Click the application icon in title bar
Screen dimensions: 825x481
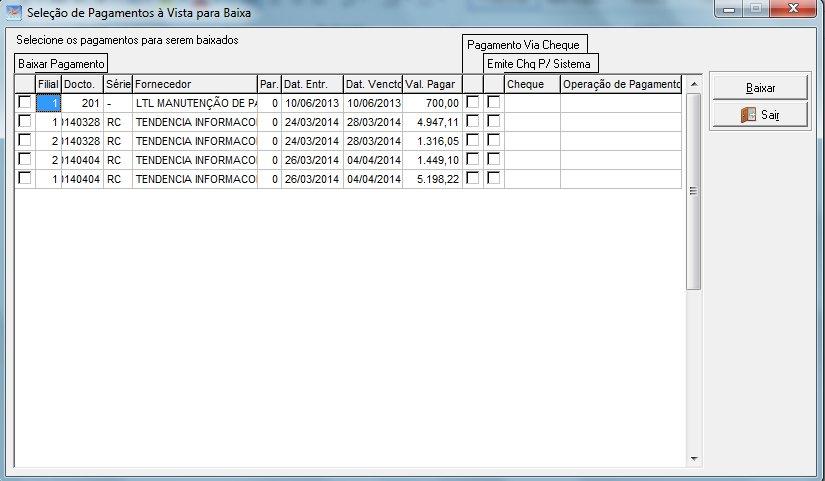pos(14,12)
